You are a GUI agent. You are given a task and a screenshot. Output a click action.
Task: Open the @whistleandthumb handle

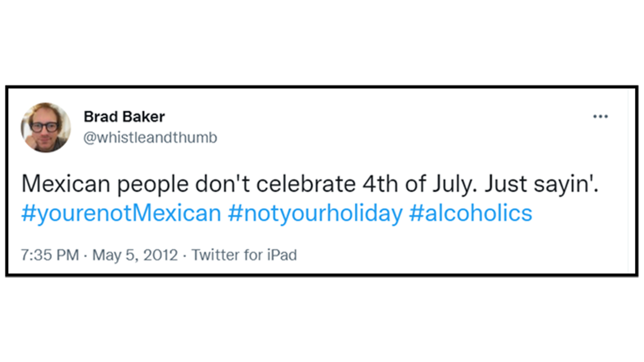150,138
